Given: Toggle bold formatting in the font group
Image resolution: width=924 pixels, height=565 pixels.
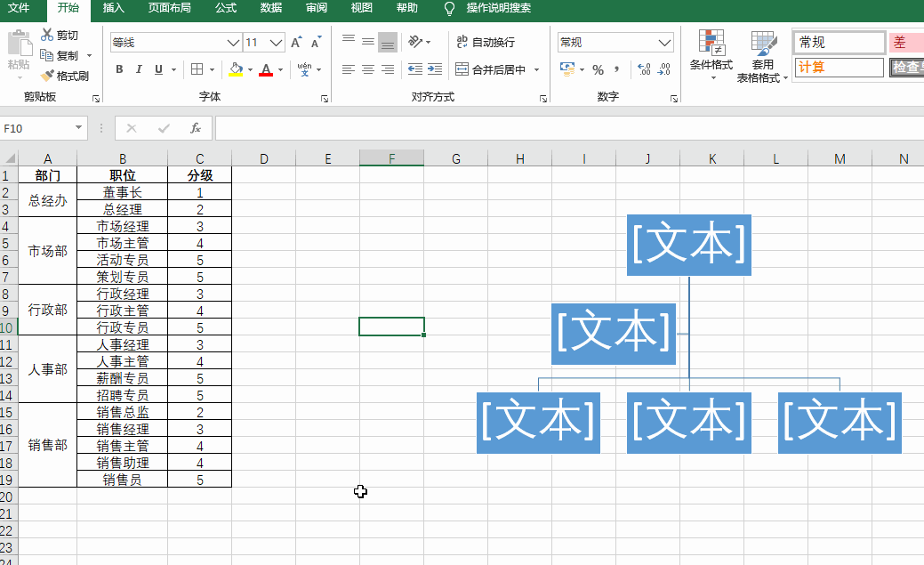Looking at the screenshot, I should [x=120, y=69].
